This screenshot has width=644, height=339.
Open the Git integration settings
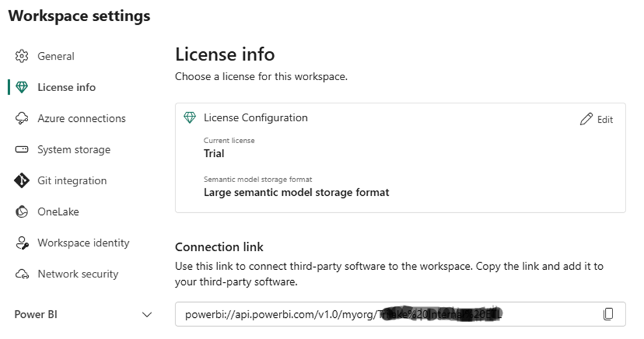click(x=72, y=181)
